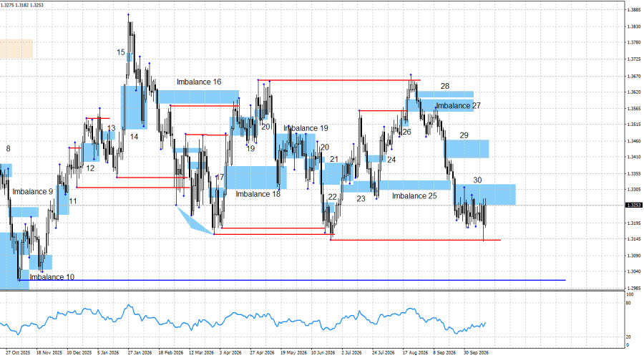Select the 1.3145 price axis label
Image resolution: width=644 pixels, height=358 pixels.
(634, 239)
